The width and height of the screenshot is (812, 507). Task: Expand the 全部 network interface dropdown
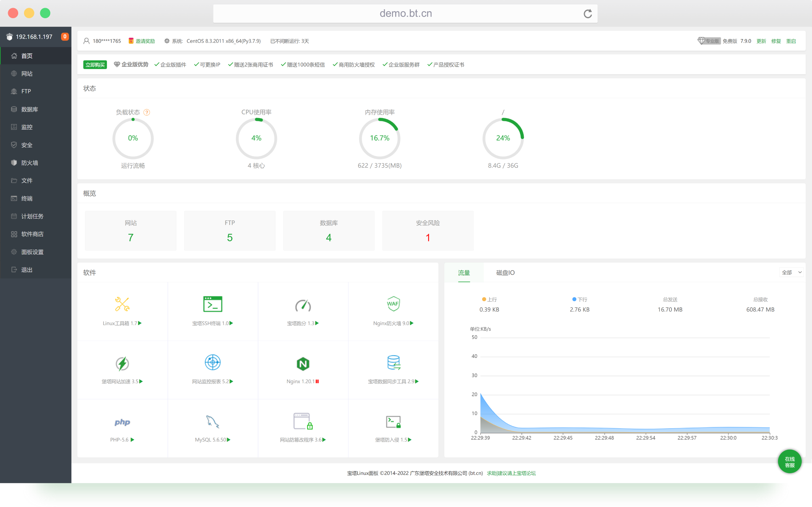point(791,272)
